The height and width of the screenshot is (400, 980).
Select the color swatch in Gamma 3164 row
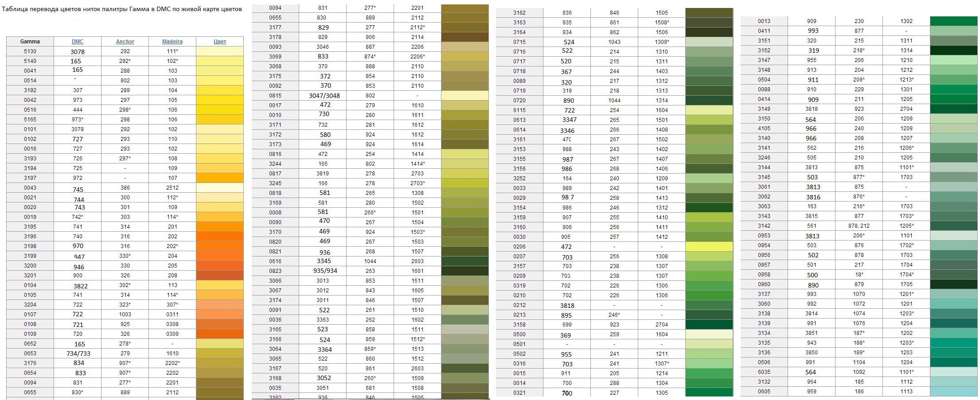point(709,32)
